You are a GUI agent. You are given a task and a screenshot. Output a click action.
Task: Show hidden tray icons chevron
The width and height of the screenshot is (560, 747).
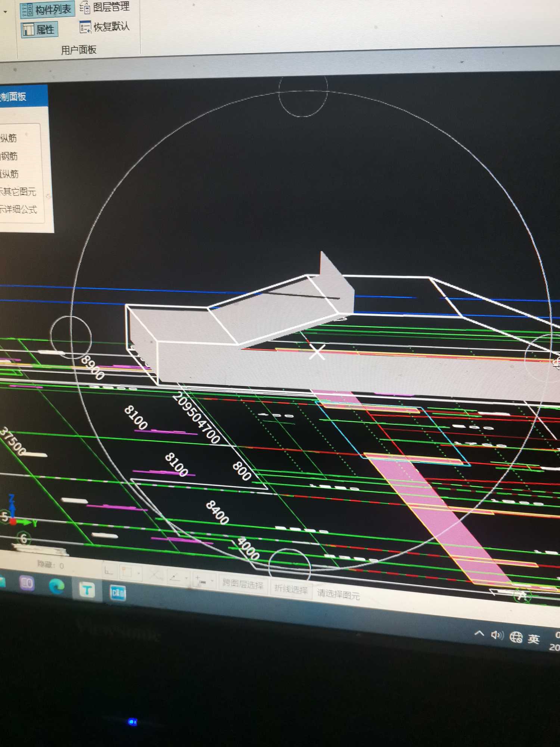pyautogui.click(x=479, y=633)
